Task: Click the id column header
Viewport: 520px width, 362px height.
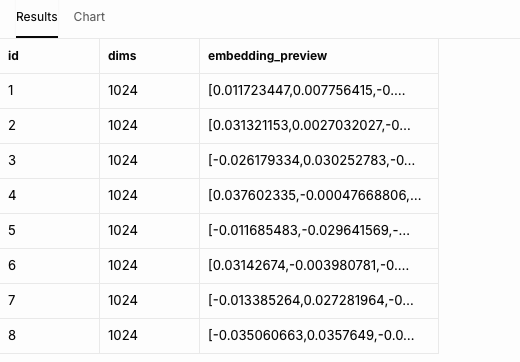Action: coord(49,56)
